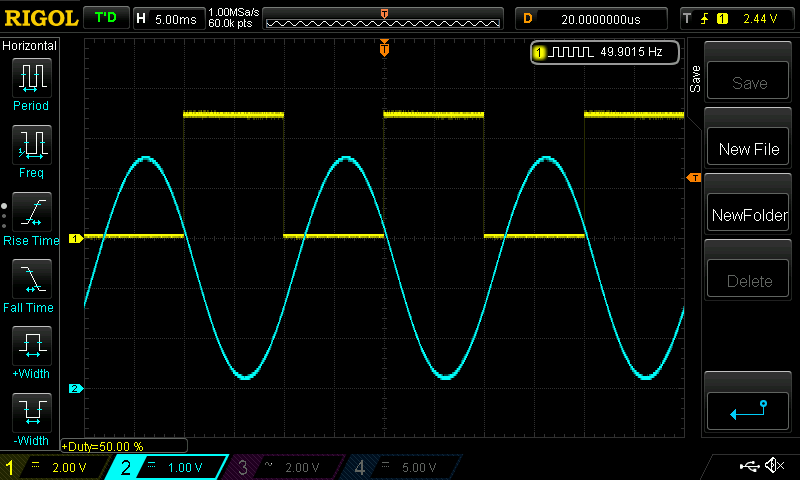Click the New File button

click(x=749, y=149)
